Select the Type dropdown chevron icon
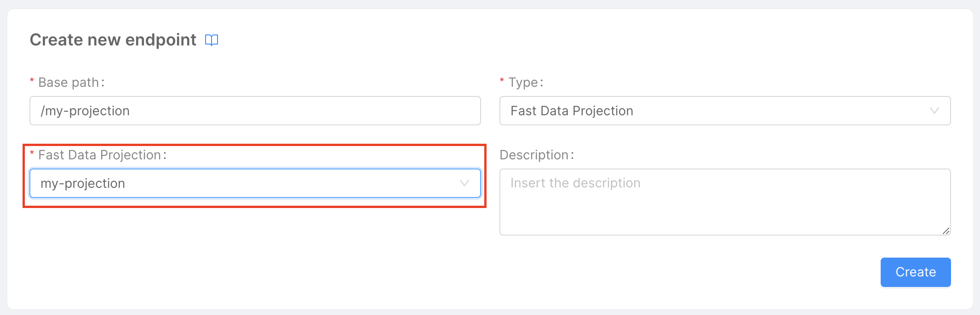The width and height of the screenshot is (980, 315). coord(934,111)
